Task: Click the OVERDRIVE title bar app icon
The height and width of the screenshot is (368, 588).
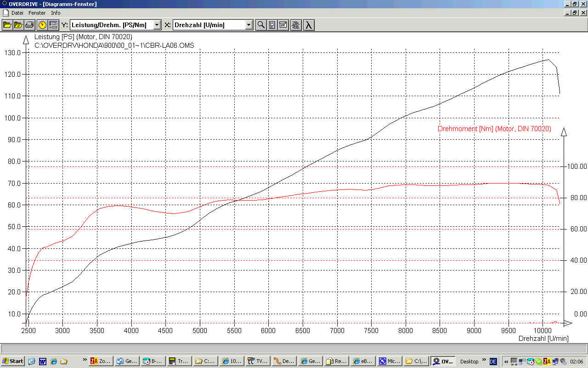Action: tap(4, 4)
